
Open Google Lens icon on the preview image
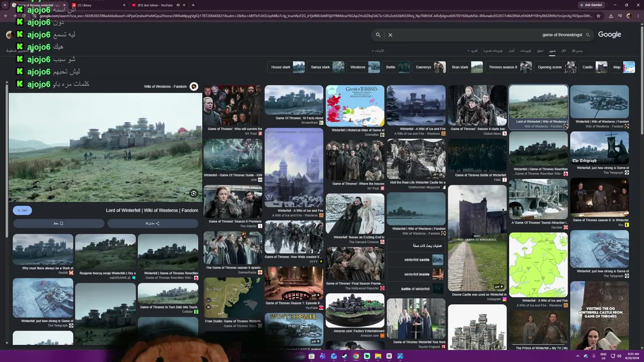coord(193,194)
